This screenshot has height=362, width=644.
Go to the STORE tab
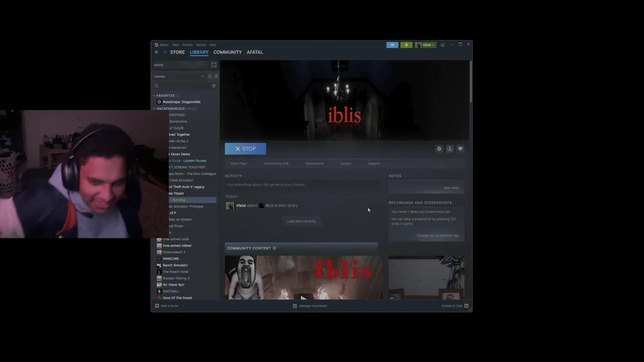pos(177,52)
